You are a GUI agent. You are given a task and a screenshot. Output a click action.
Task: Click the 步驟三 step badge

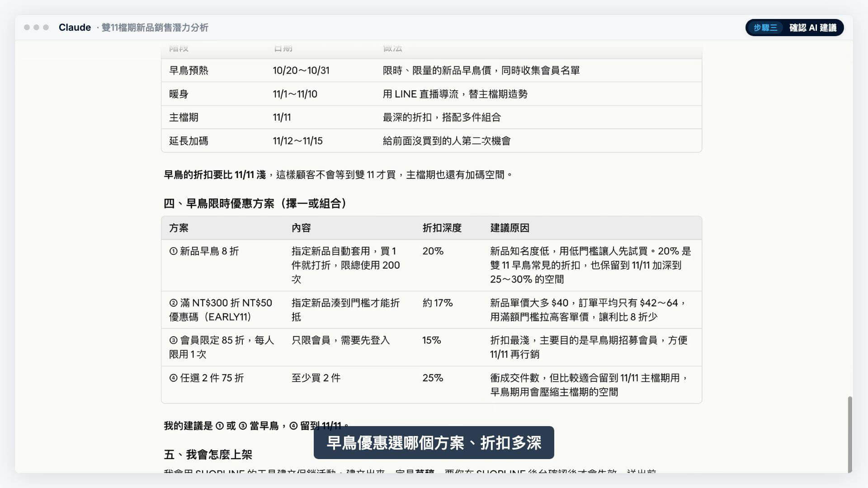point(765,28)
